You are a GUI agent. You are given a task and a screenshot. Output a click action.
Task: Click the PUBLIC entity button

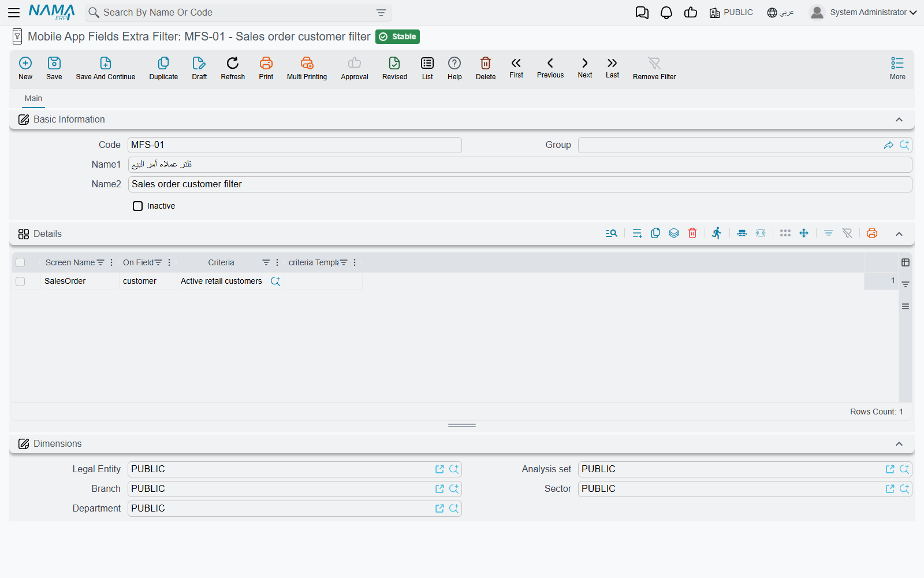coord(731,13)
